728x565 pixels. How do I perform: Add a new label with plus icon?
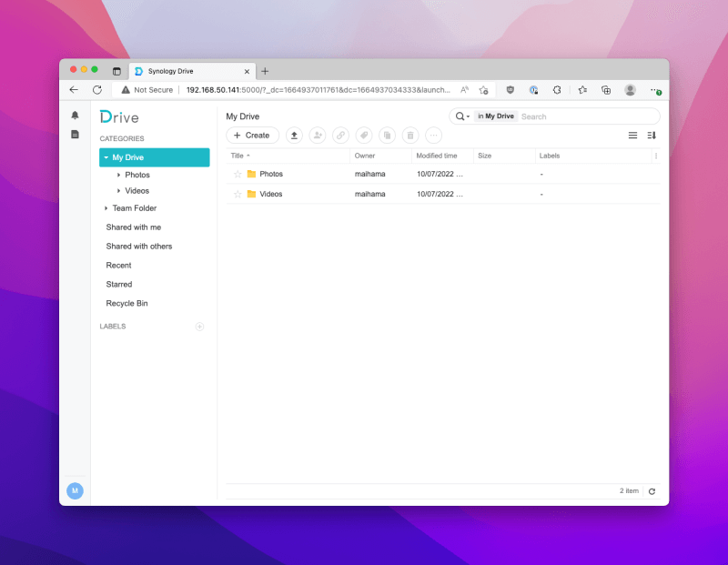pyautogui.click(x=200, y=327)
